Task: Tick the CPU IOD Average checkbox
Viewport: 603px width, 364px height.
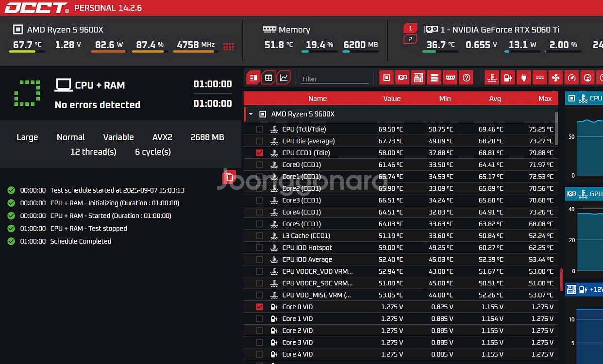Action: [260, 259]
